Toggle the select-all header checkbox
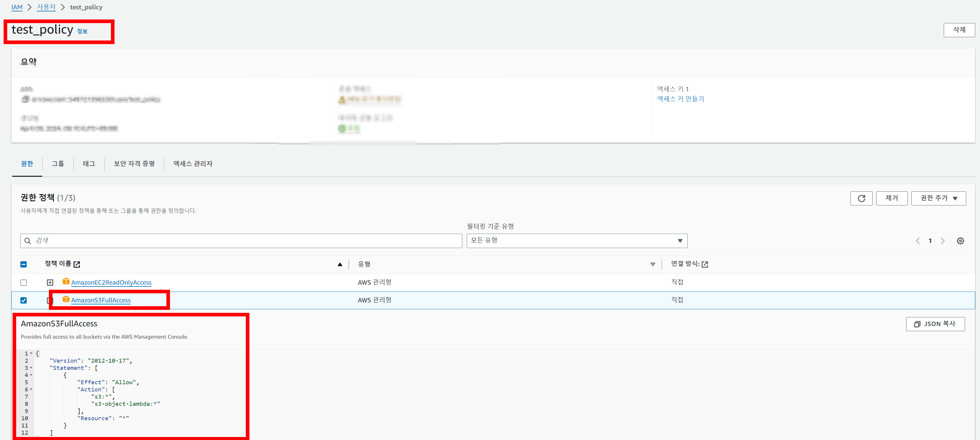The width and height of the screenshot is (980, 440). click(x=24, y=264)
